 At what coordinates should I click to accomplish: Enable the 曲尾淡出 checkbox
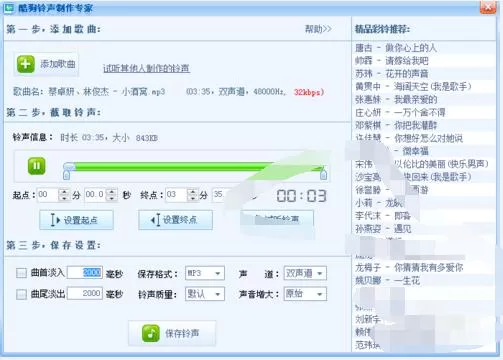click(21, 294)
